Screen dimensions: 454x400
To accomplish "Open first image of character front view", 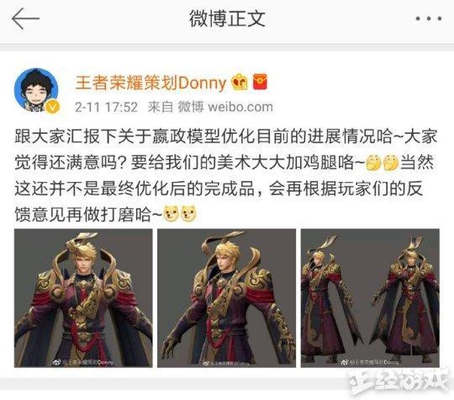I will click(83, 298).
